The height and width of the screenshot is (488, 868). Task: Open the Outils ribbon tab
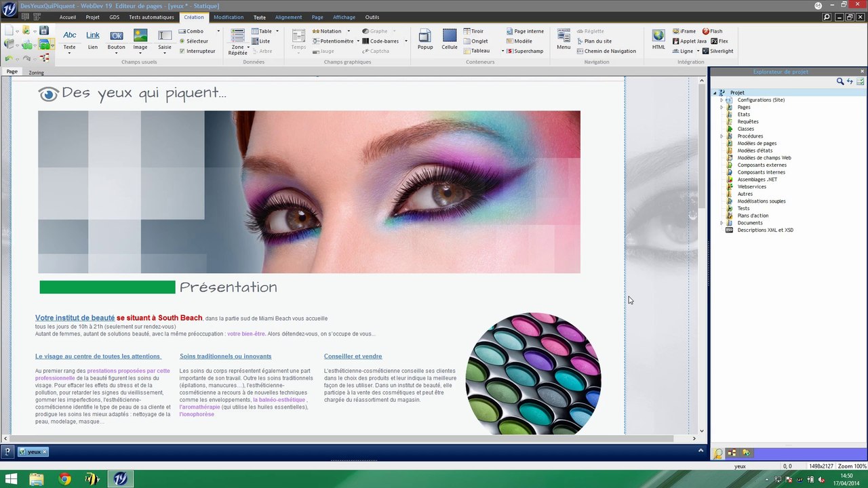(x=372, y=17)
